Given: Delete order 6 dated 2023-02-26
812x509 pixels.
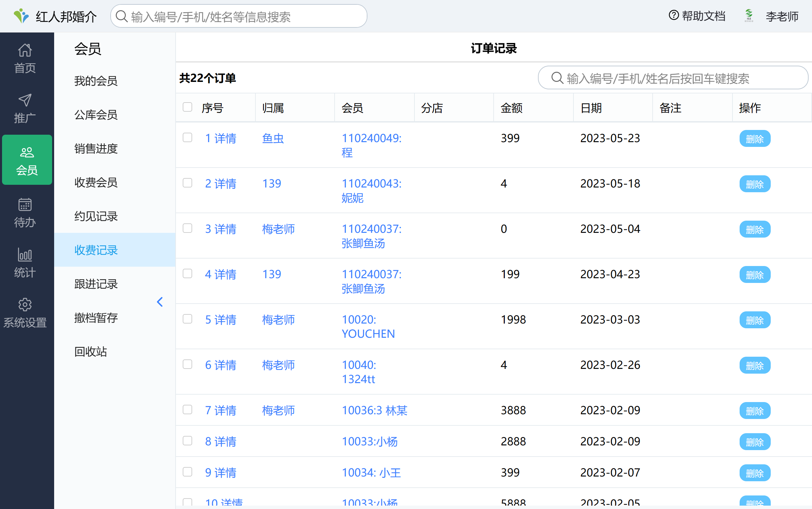Looking at the screenshot, I should [755, 366].
